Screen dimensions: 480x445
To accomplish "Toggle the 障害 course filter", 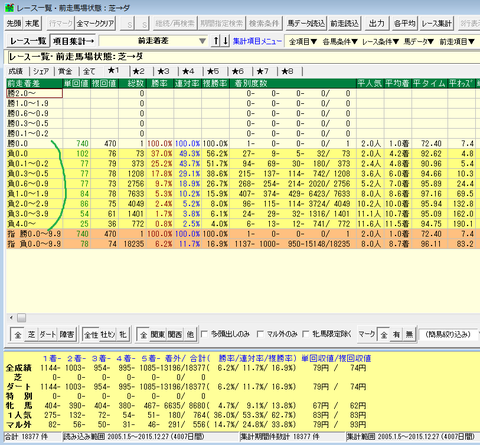I will [x=67, y=334].
